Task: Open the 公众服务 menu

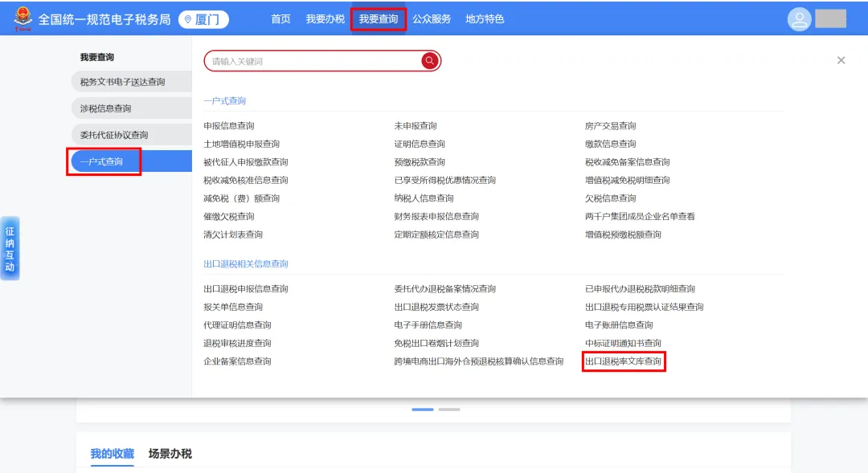Action: 432,18
